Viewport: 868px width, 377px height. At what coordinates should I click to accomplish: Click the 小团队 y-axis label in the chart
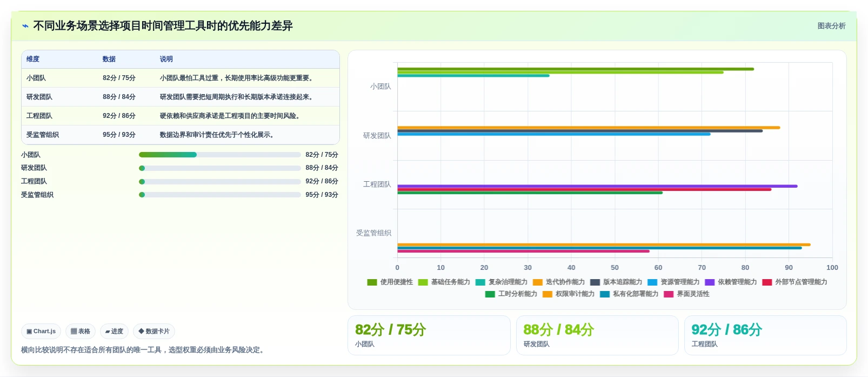(380, 87)
